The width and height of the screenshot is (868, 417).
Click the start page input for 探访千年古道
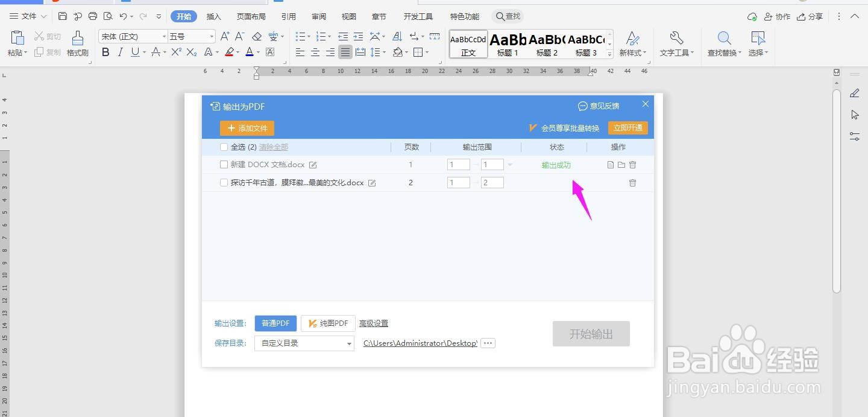click(x=458, y=182)
